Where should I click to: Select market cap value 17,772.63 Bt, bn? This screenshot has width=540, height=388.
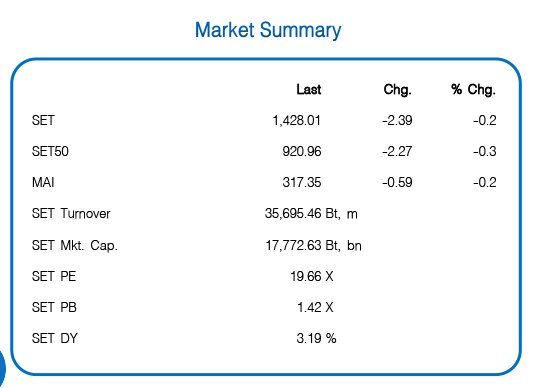coord(313,246)
